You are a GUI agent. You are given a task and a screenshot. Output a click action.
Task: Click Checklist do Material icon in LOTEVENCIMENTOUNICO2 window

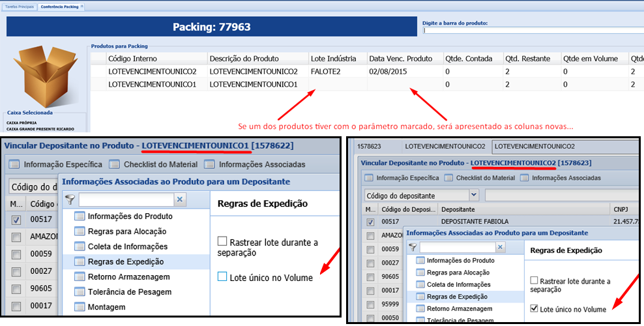coord(448,178)
